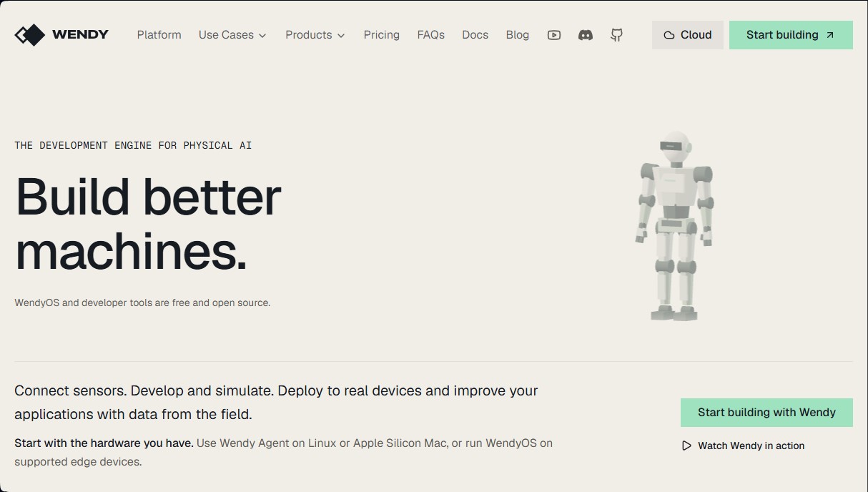This screenshot has width=868, height=492.
Task: Click the paragraph starting Connect sensors
Action: 276,403
